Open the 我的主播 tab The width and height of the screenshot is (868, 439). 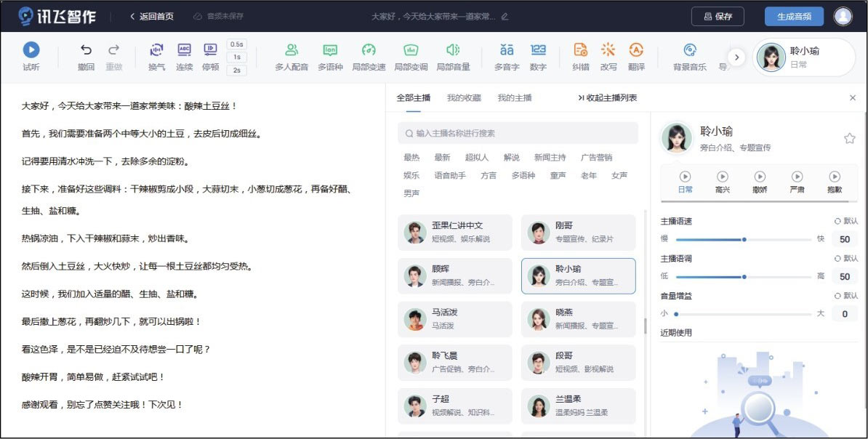tap(514, 97)
